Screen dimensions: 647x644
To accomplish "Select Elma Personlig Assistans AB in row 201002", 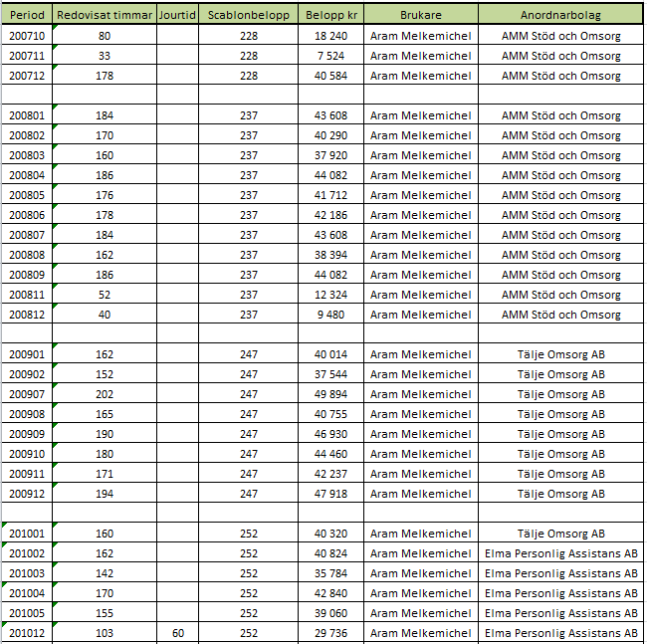I will (x=560, y=553).
